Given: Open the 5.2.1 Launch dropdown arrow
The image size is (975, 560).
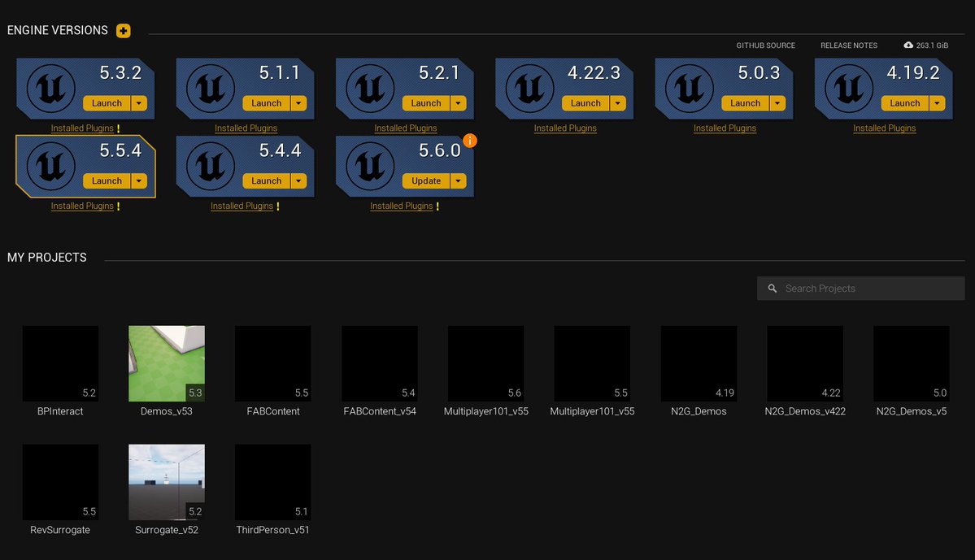Looking at the screenshot, I should (x=459, y=103).
